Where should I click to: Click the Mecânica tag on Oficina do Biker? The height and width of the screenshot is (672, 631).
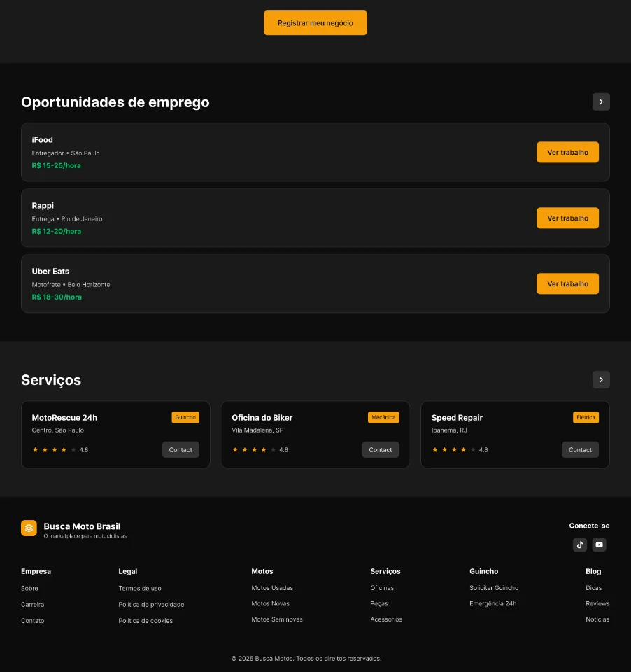383,417
